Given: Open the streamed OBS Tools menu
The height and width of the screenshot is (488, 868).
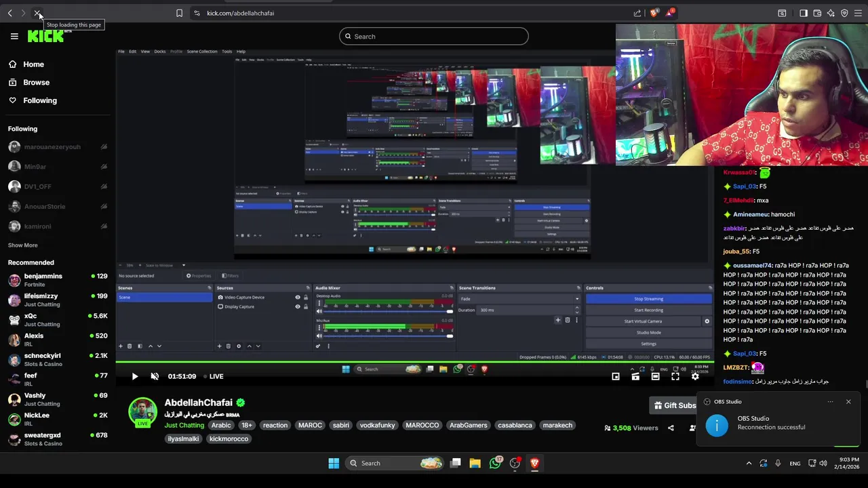Looking at the screenshot, I should coord(227,52).
